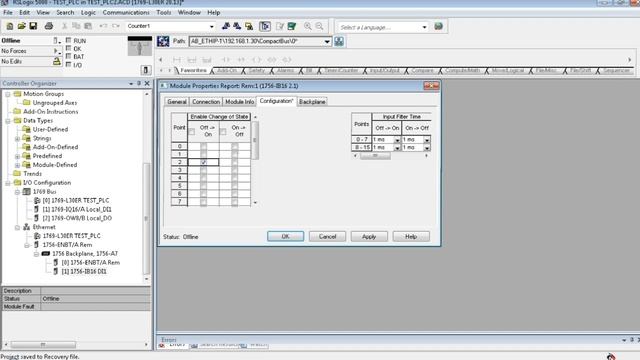Viewport: 640px width, 360px height.
Task: Check On->Off change of state for point 0
Action: coord(235,146)
